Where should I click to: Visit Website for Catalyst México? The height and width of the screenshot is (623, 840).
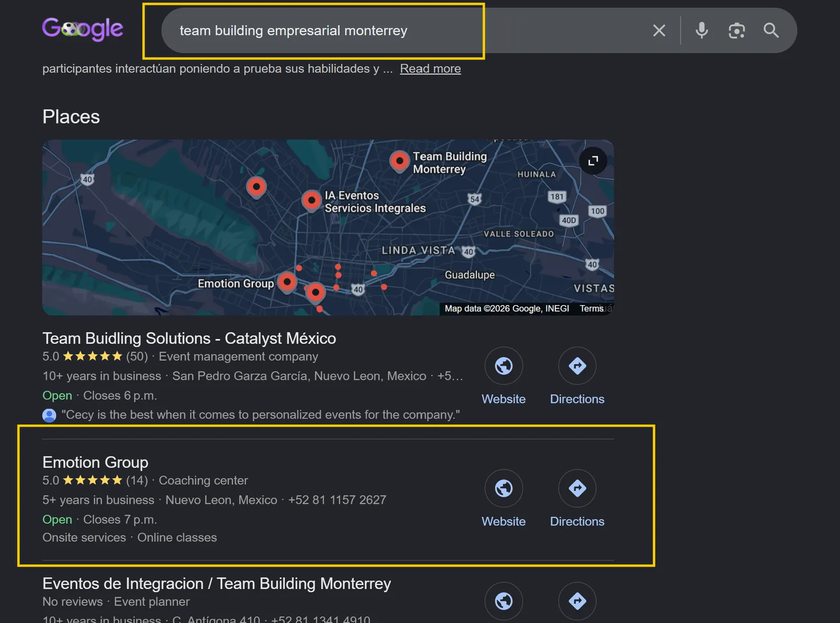coord(503,376)
